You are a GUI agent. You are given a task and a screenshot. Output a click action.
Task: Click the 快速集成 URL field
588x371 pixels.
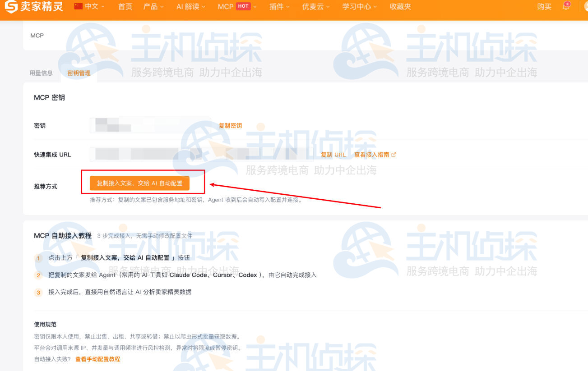201,154
